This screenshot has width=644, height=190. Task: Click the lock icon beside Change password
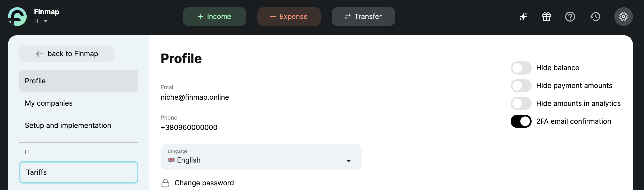click(x=165, y=183)
